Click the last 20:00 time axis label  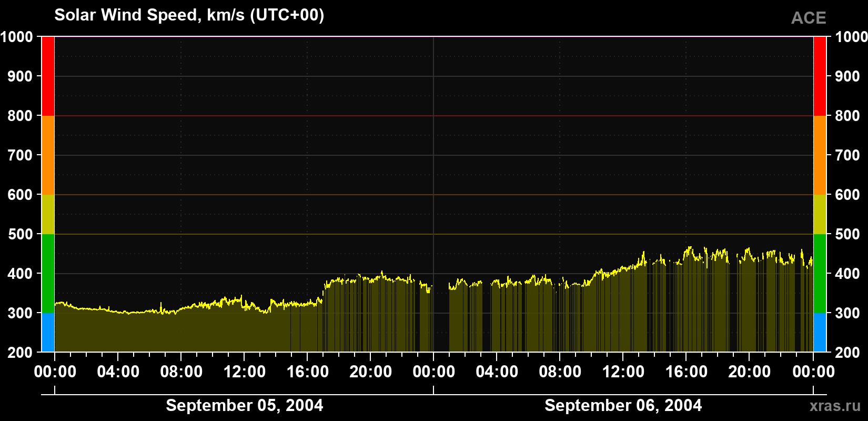pos(750,372)
